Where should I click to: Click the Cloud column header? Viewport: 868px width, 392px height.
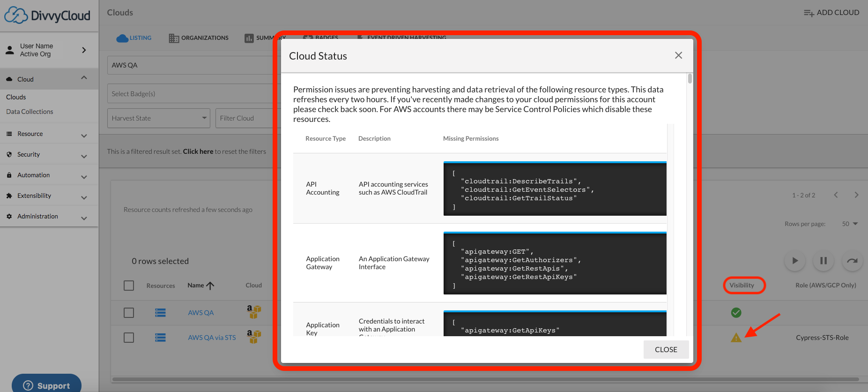coord(253,285)
